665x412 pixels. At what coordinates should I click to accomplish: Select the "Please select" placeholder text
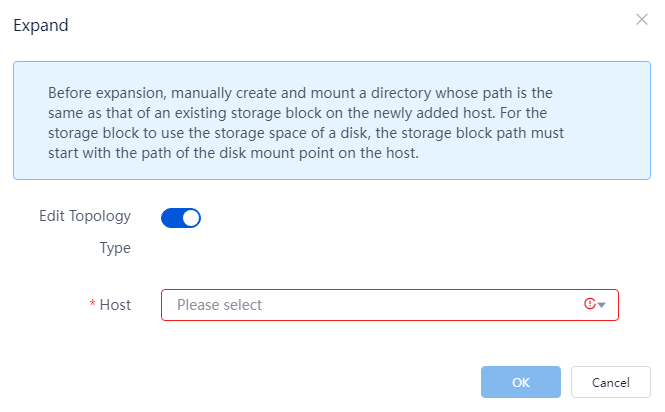[219, 305]
